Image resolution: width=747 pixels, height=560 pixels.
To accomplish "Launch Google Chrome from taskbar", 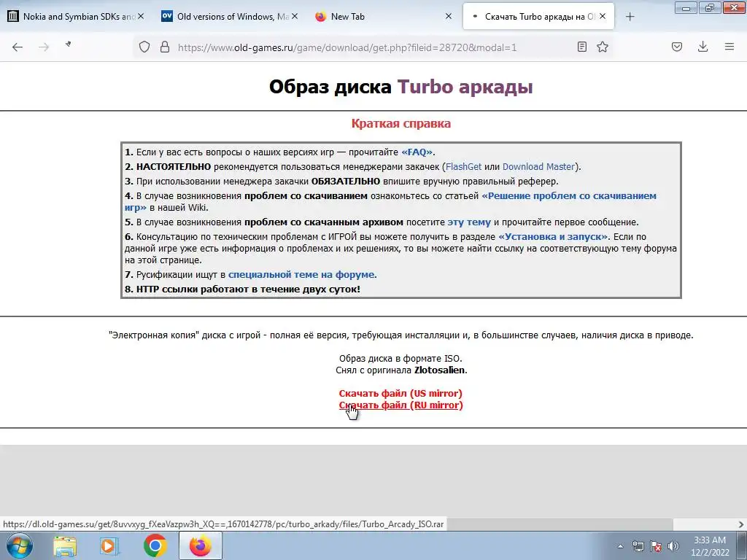I will [x=155, y=545].
